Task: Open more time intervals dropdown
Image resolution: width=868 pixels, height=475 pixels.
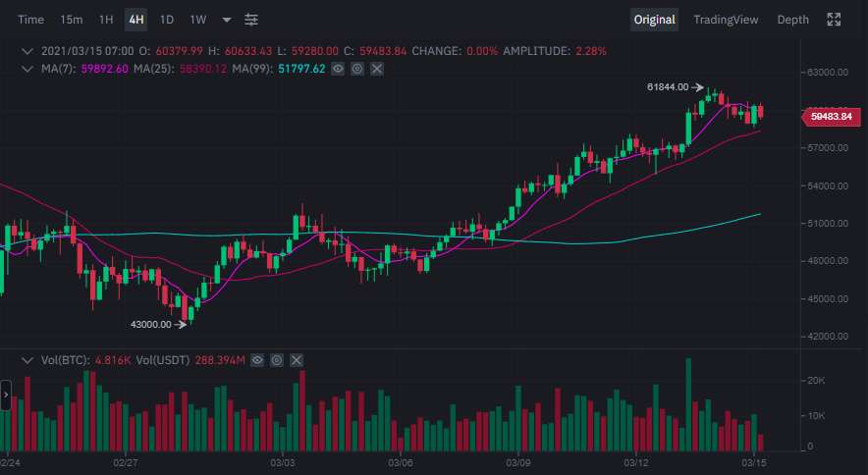Action: coord(227,20)
